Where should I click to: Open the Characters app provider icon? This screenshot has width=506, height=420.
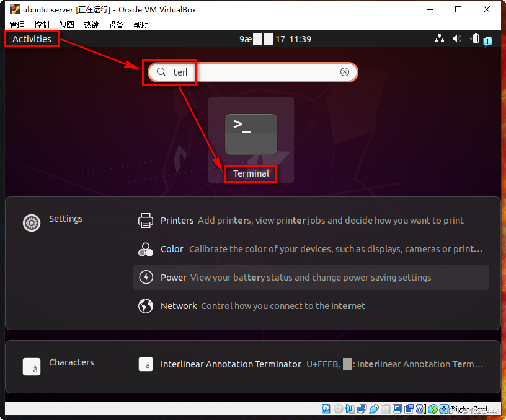[32, 367]
